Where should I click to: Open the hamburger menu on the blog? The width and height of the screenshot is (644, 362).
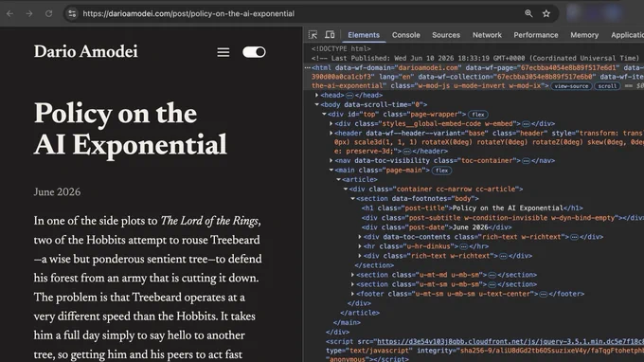[x=224, y=52]
